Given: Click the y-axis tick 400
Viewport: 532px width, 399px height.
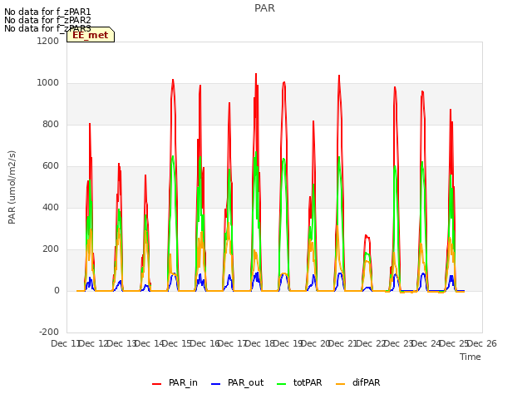Looking at the screenshot, I should pos(51,207).
